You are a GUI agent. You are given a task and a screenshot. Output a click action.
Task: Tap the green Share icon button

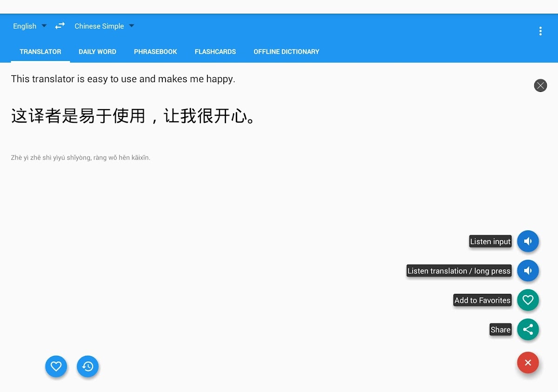[x=528, y=329]
